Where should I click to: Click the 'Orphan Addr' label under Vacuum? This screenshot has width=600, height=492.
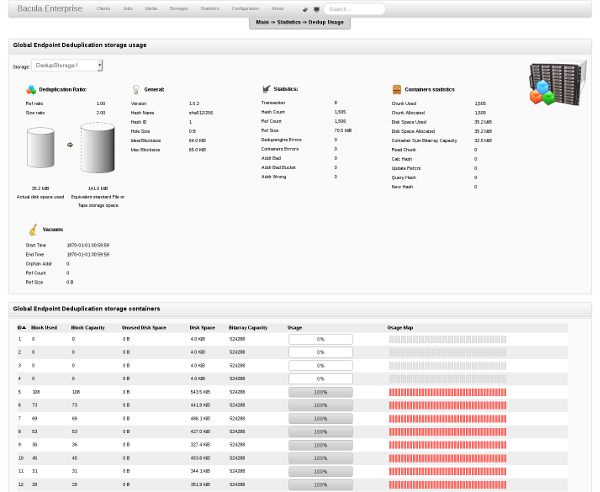[39, 264]
